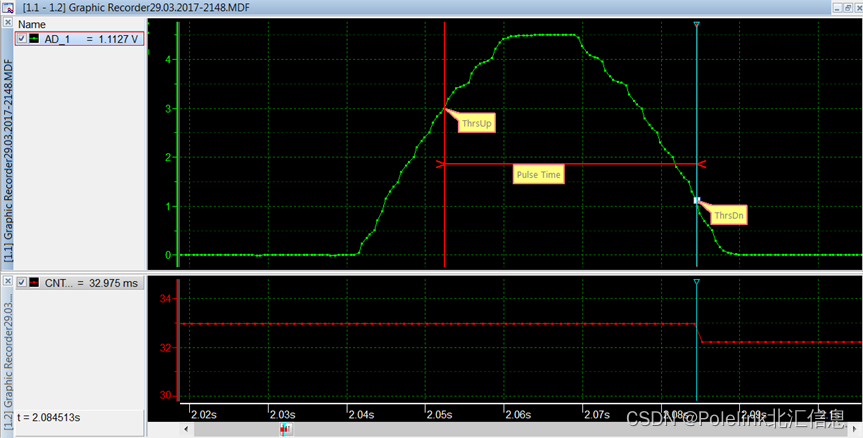The image size is (863, 438).
Task: Click the sample point marker at ThrsDn
Action: (x=697, y=200)
